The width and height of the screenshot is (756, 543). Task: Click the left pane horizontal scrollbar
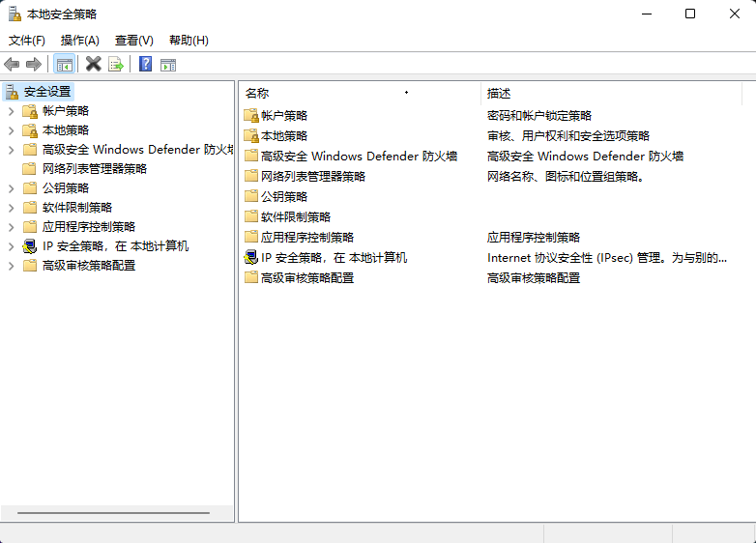tap(113, 513)
